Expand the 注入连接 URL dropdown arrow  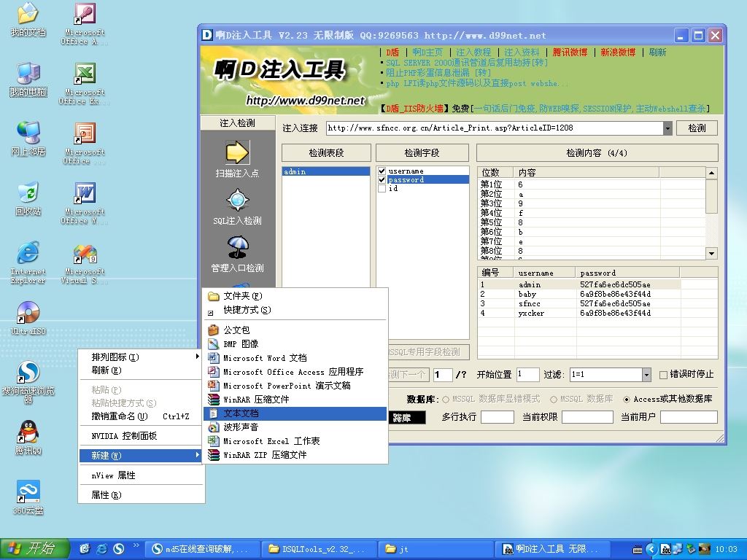point(667,128)
